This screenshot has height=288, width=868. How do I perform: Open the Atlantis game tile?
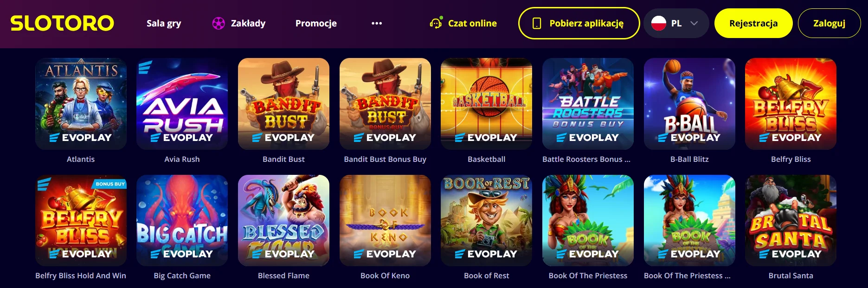click(x=81, y=103)
